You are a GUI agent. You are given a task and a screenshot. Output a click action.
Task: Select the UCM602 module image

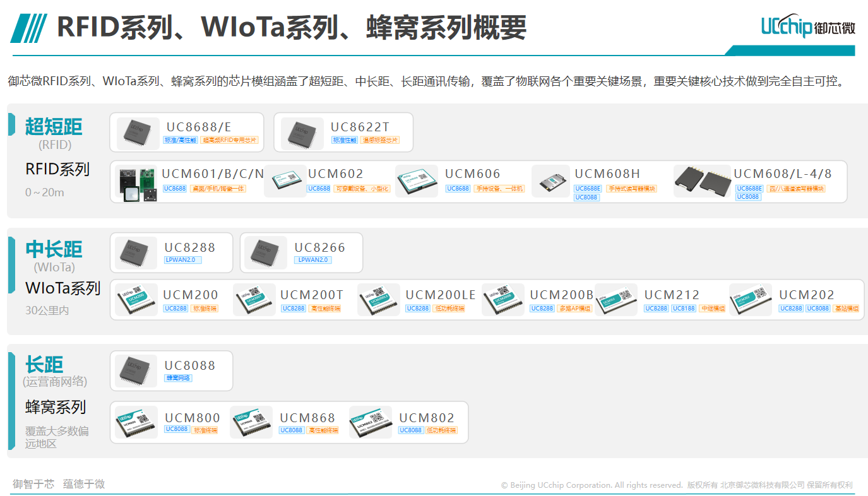(285, 182)
